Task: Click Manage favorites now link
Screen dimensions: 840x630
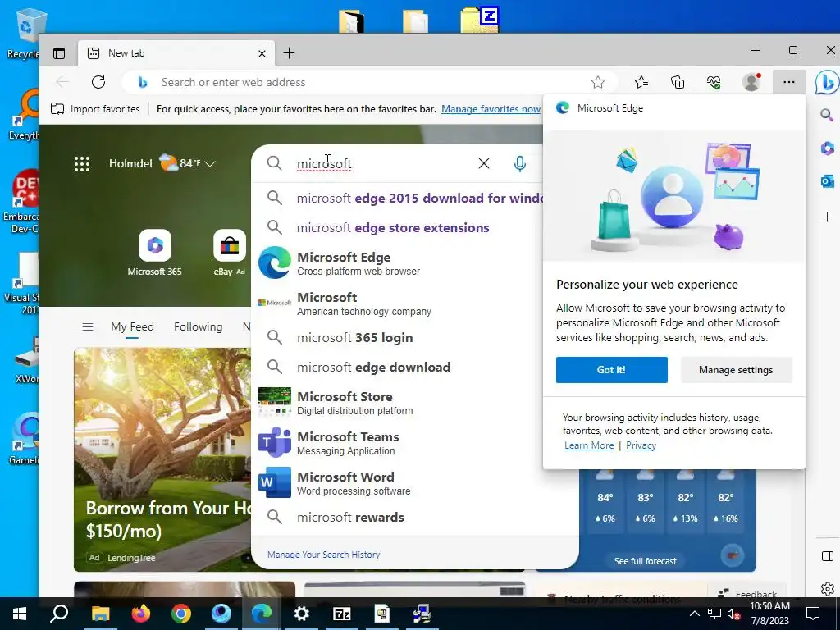Action: coord(491,109)
